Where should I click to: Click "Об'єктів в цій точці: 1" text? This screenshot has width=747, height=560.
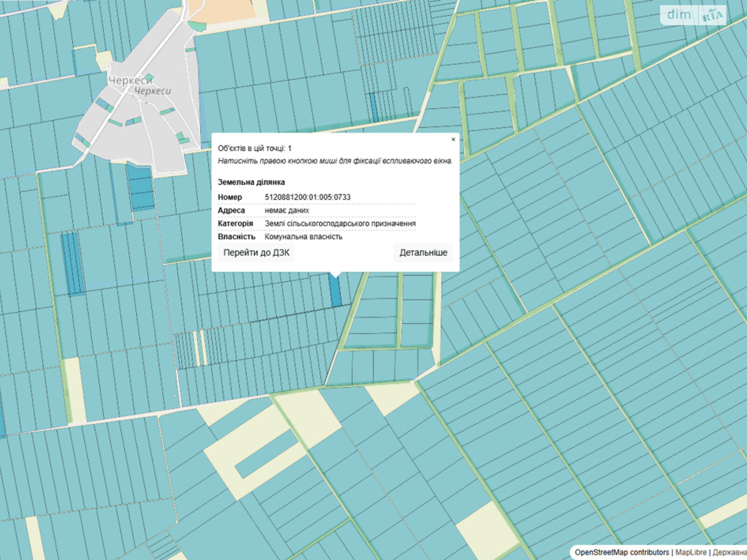coord(254,148)
